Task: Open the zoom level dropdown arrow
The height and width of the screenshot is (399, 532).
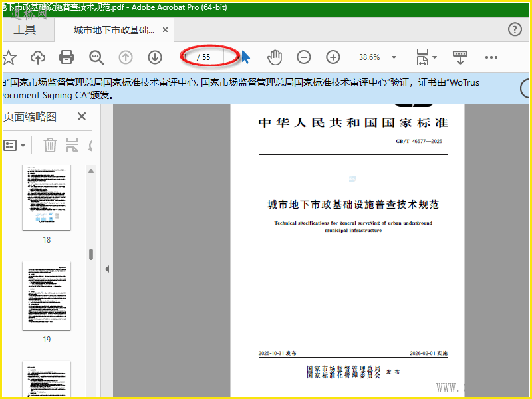Action: pyautogui.click(x=394, y=57)
